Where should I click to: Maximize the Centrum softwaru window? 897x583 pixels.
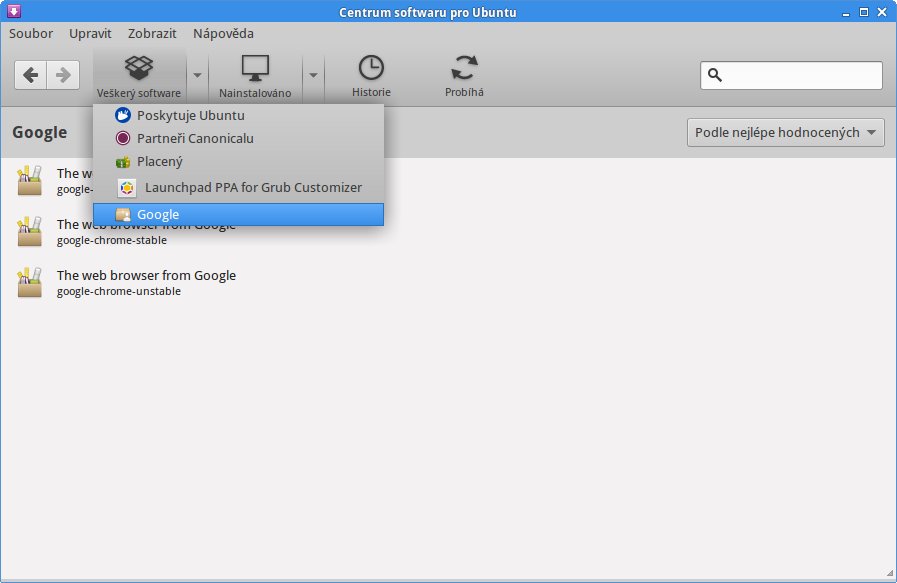pyautogui.click(x=864, y=12)
